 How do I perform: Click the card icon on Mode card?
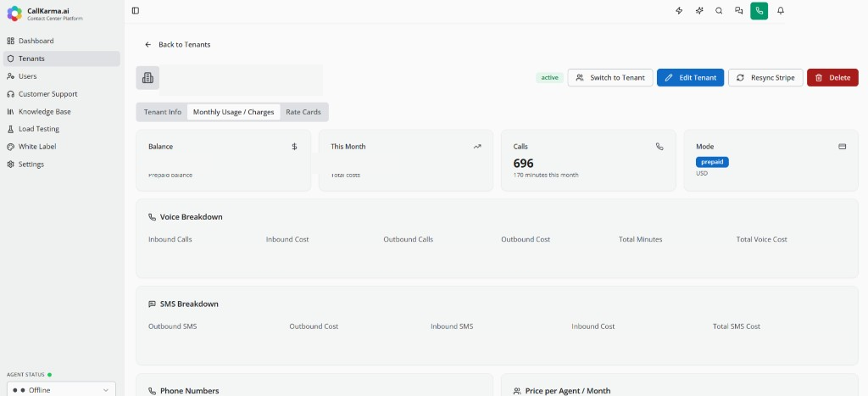pos(842,147)
